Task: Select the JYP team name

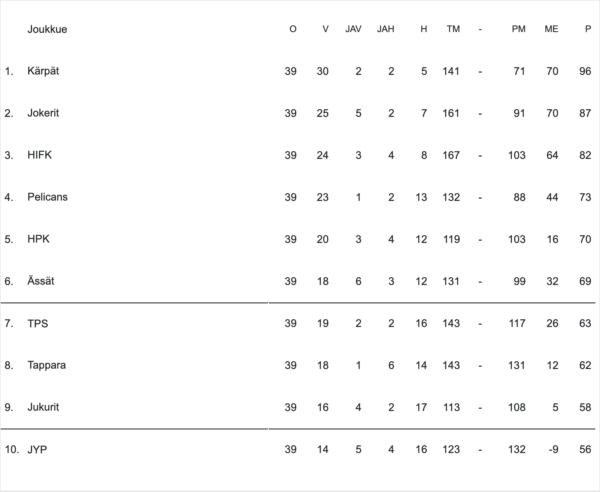Action: [x=37, y=449]
